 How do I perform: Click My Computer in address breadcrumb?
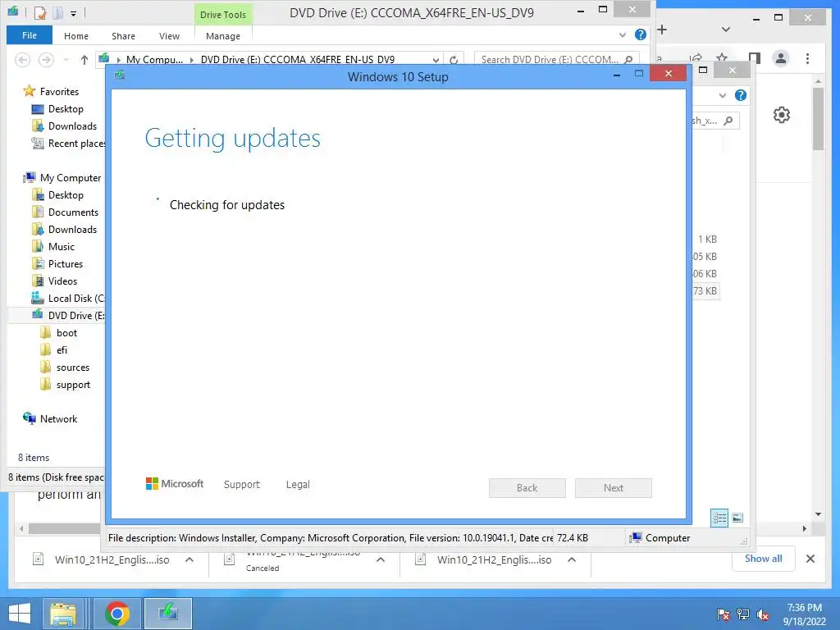click(154, 59)
